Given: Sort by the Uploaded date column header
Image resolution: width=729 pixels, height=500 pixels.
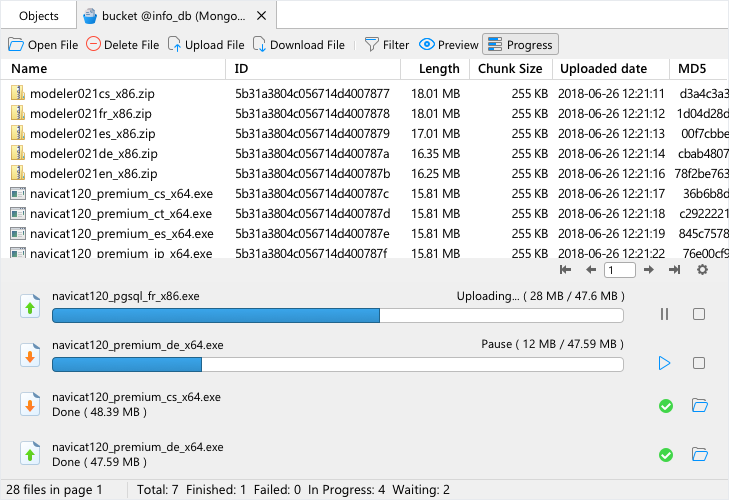Looking at the screenshot, I should click(611, 69).
